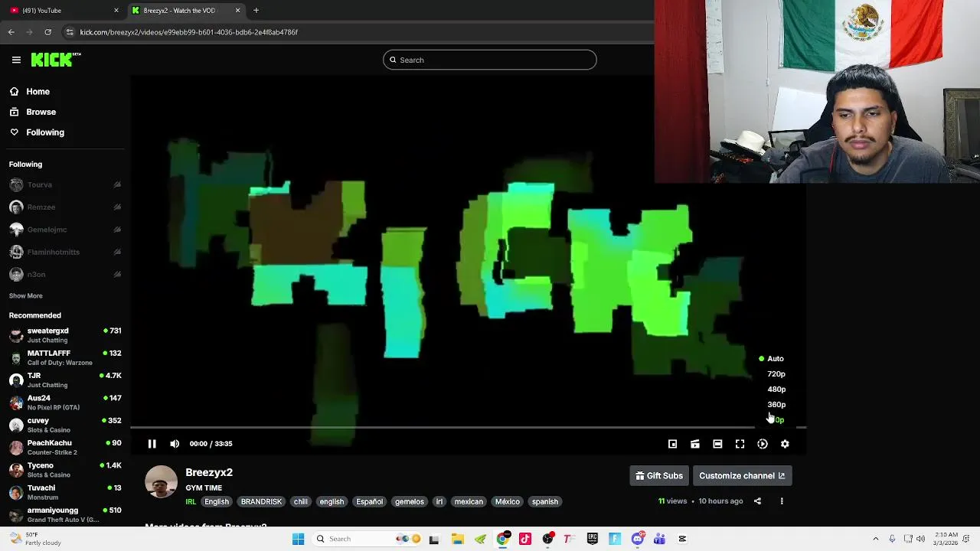Focus the Kick search field
This screenshot has width=980, height=551.
pyautogui.click(x=490, y=60)
